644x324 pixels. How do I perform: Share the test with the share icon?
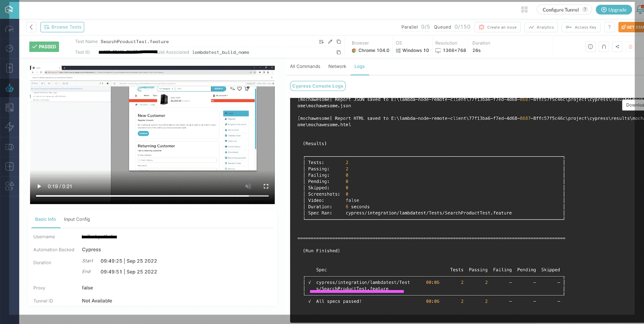tap(617, 47)
